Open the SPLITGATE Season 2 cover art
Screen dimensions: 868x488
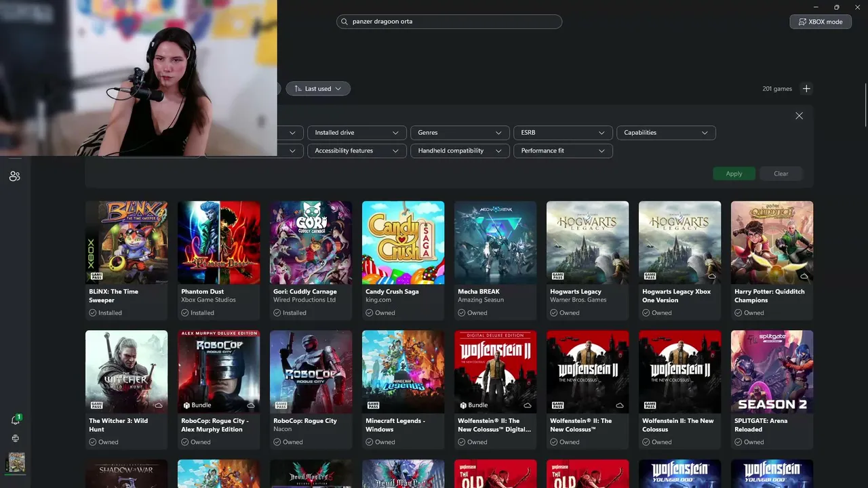772,371
